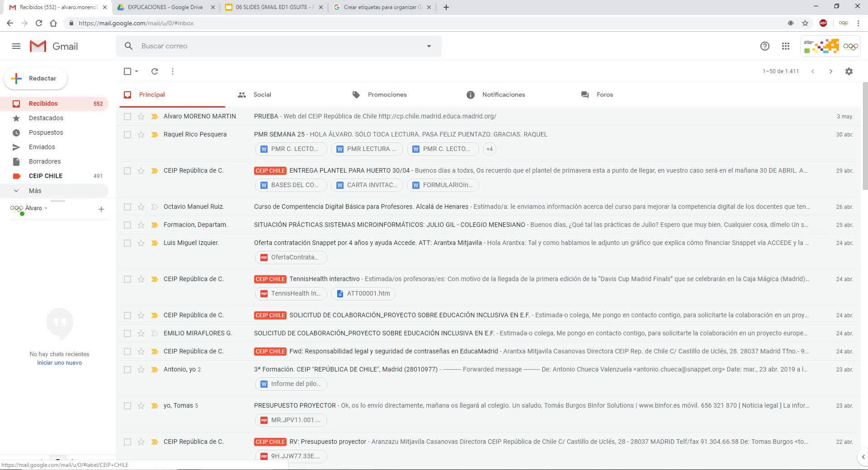Star the Alvaro MORENO MARTIN email
This screenshot has width=868, height=470.
tap(141, 117)
